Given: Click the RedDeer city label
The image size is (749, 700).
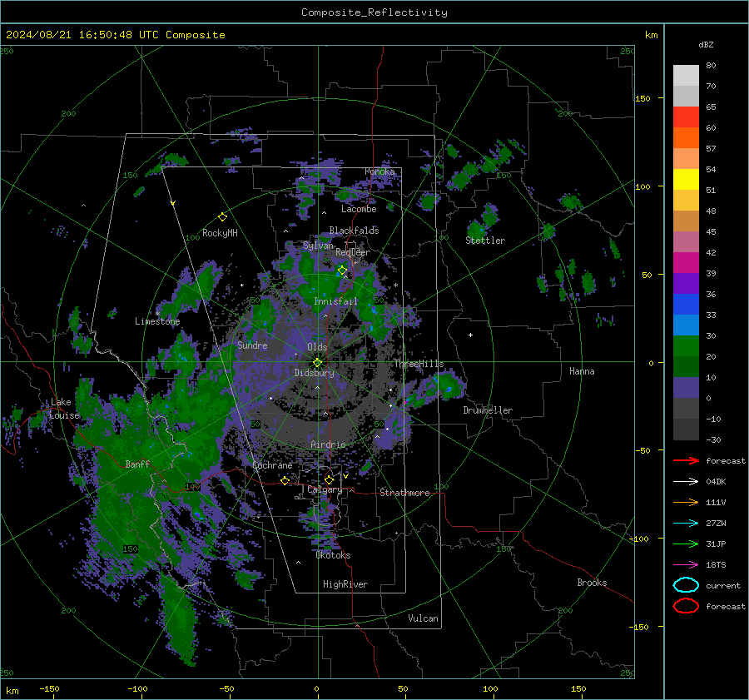Looking at the screenshot, I should [353, 252].
